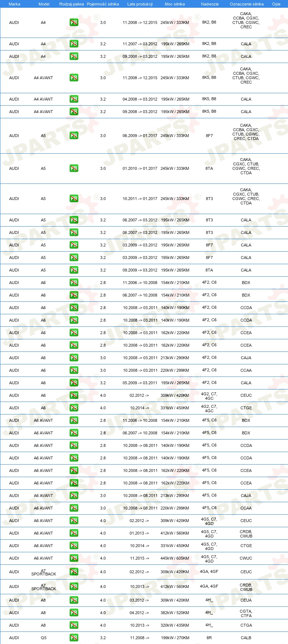The height and width of the screenshot is (644, 288).
Task: Click the Rodzaj paliwa column header
Action: [x=71, y=4]
